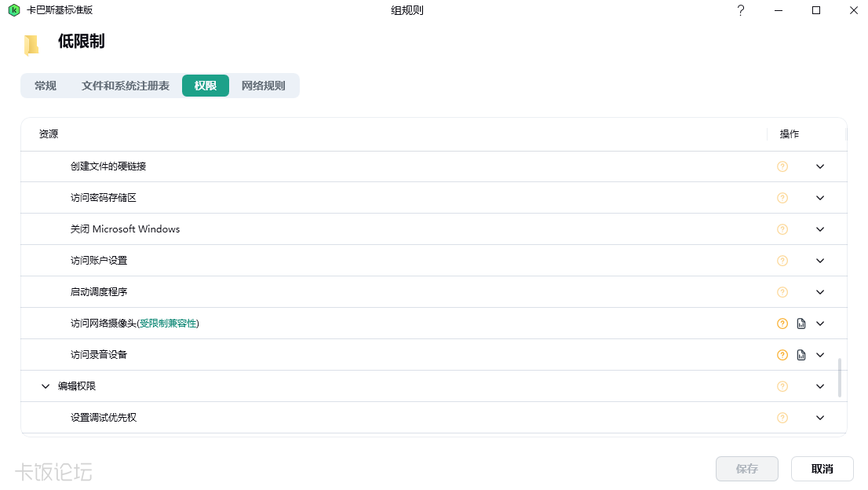Click the vertical scrollbar in permissions list
This screenshot has width=868, height=490.
coord(839,378)
